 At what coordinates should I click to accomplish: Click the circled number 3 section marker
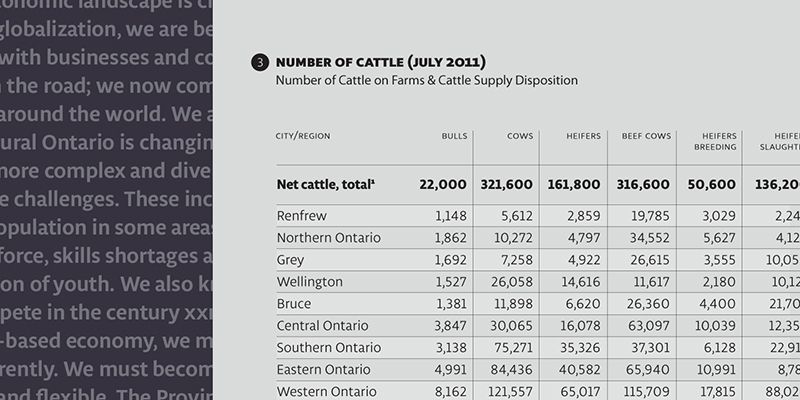[x=259, y=63]
